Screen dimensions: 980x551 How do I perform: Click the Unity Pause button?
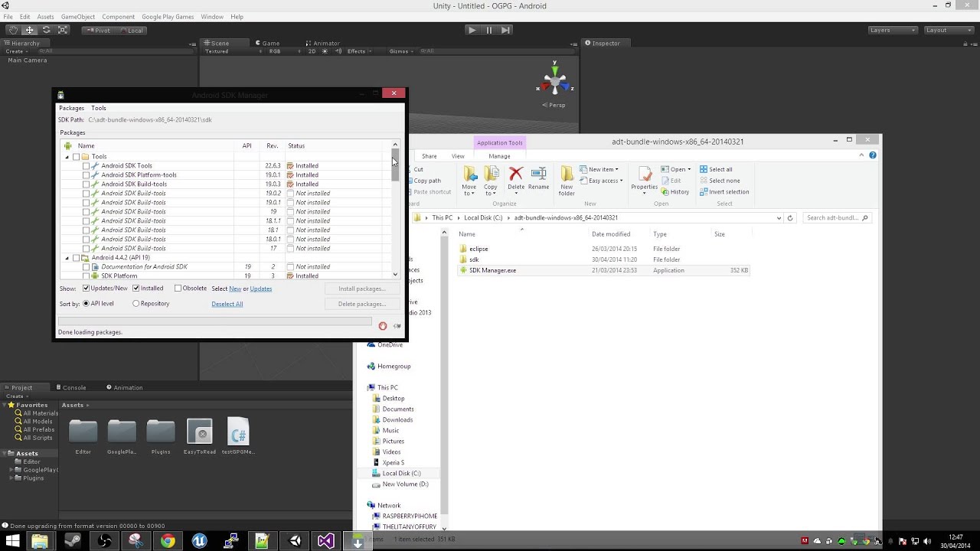point(488,30)
